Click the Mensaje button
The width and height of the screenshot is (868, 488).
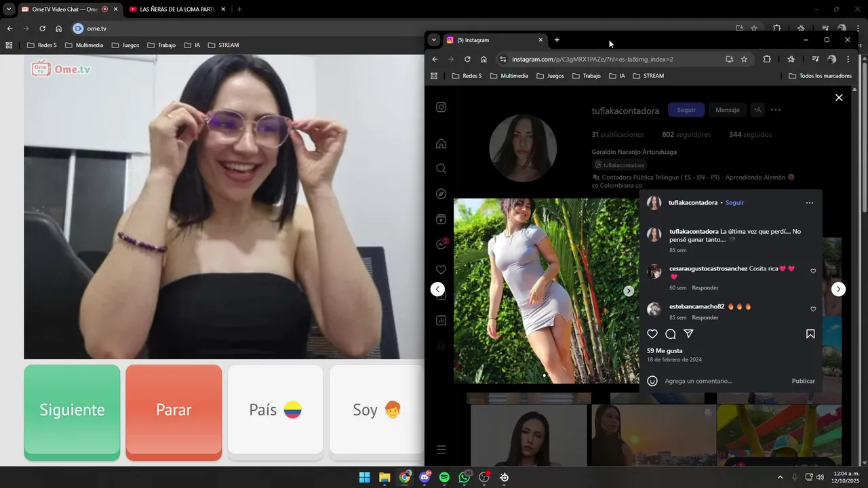[727, 110]
